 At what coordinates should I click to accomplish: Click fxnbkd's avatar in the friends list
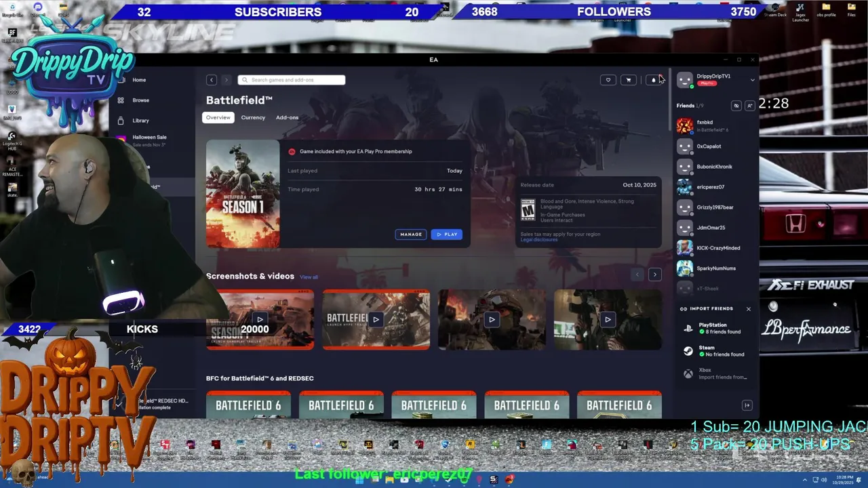[685, 125]
